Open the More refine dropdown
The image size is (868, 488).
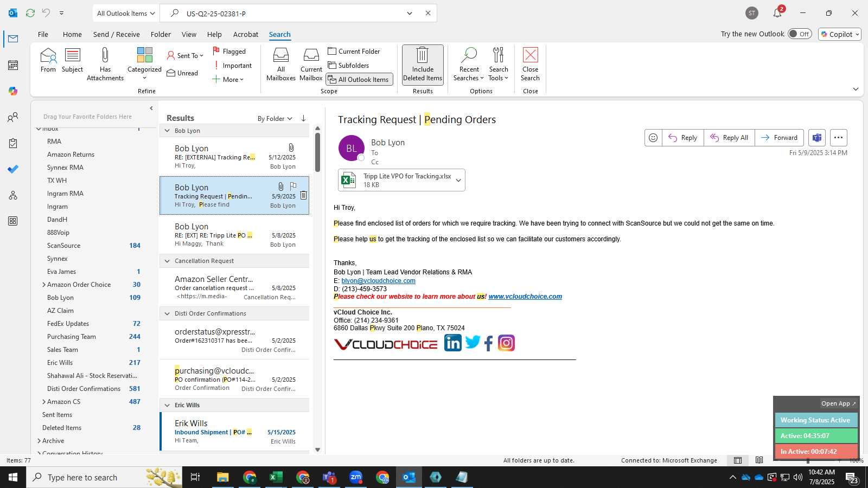pos(228,80)
